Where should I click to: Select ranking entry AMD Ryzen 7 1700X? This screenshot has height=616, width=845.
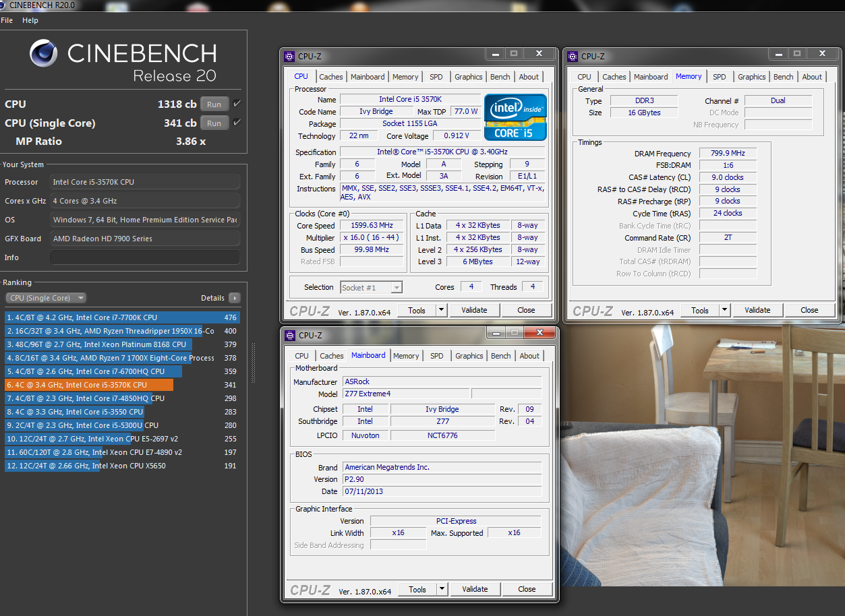click(122, 358)
